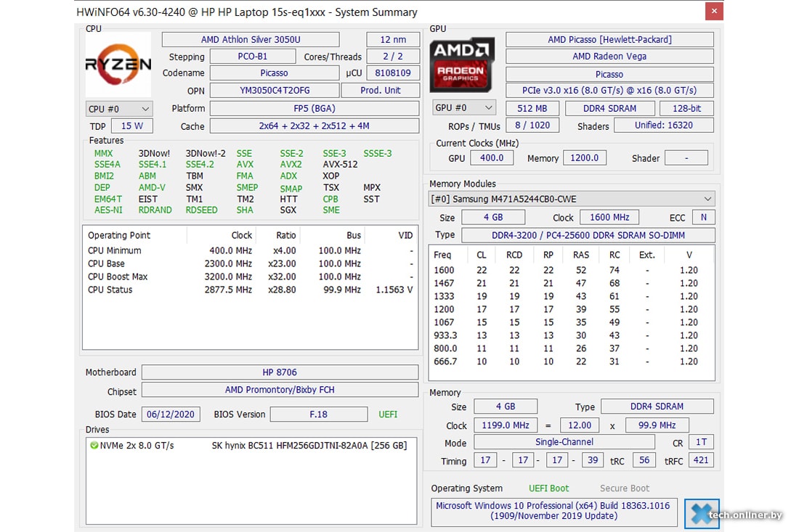Open the GPU #0 selector dropdown
The image size is (799, 532).
(464, 108)
